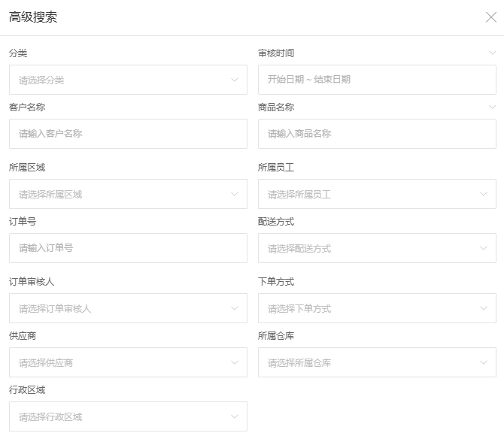The width and height of the screenshot is (504, 436).
Task: Focus the 请输入订单号 input field
Action: tap(128, 248)
